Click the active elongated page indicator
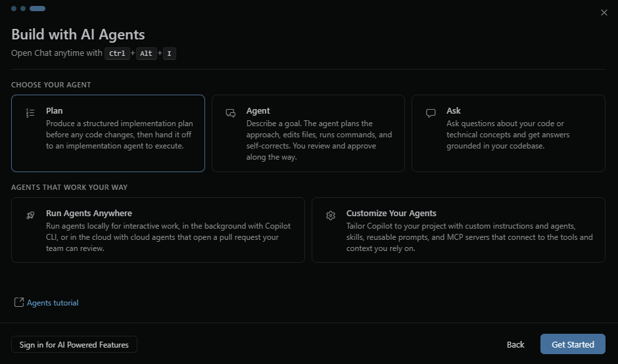 pyautogui.click(x=37, y=9)
